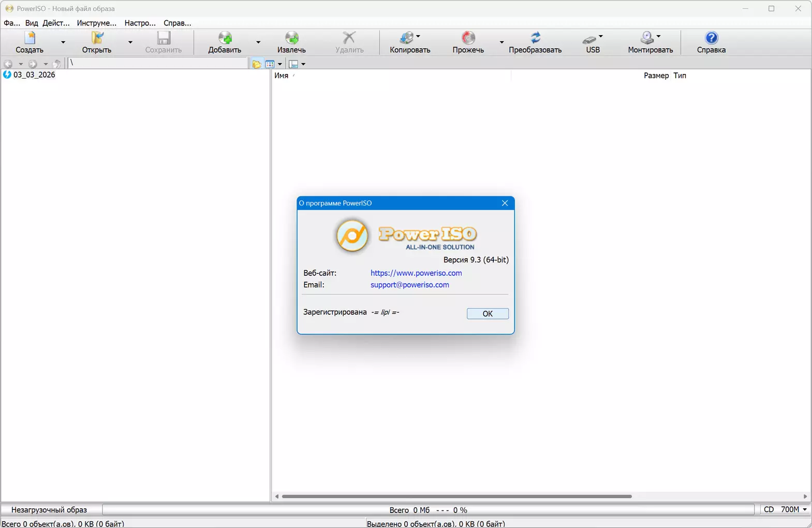Click the Преобразовать (Convert) arrows icon
This screenshot has width=812, height=528.
[535, 38]
